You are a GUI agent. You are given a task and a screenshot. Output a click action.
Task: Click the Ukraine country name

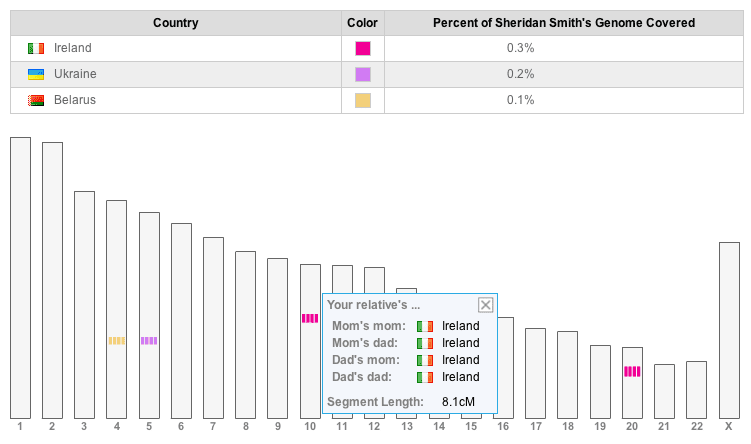coord(75,74)
